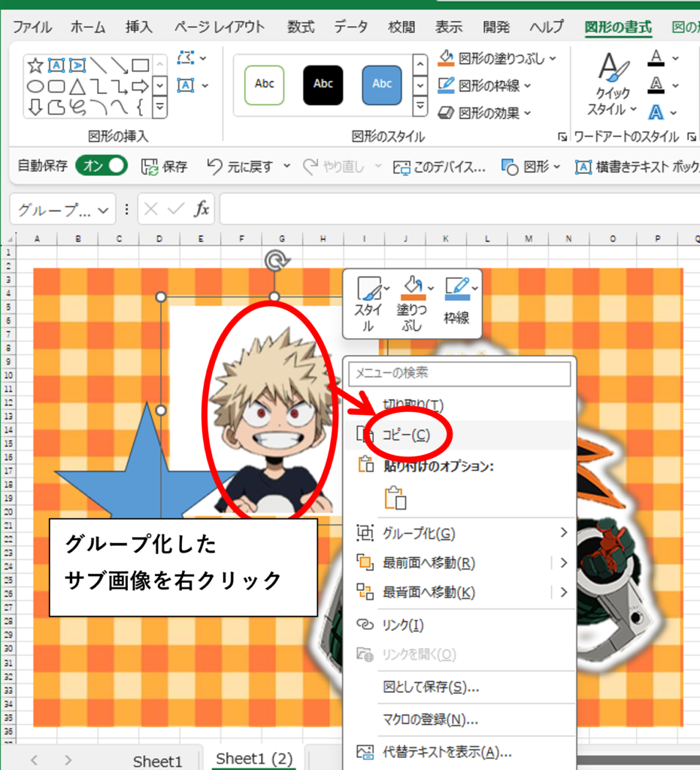The height and width of the screenshot is (770, 700).
Task: Click このデバイス picture insert button
Action: click(439, 167)
